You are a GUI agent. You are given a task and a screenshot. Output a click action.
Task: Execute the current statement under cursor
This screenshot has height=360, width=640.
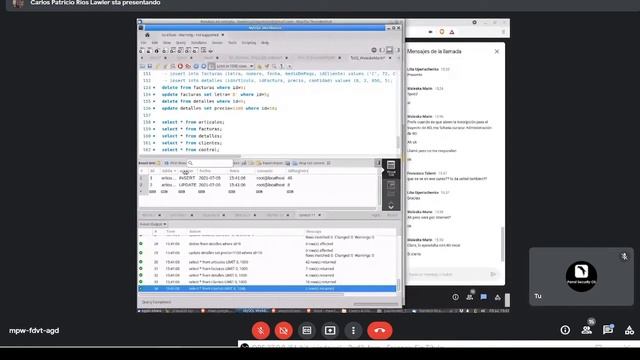[x=165, y=66]
